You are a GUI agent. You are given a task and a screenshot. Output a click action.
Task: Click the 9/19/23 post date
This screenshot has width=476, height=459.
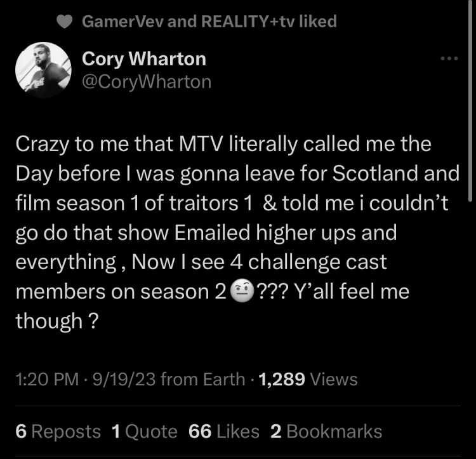pyautogui.click(x=124, y=380)
